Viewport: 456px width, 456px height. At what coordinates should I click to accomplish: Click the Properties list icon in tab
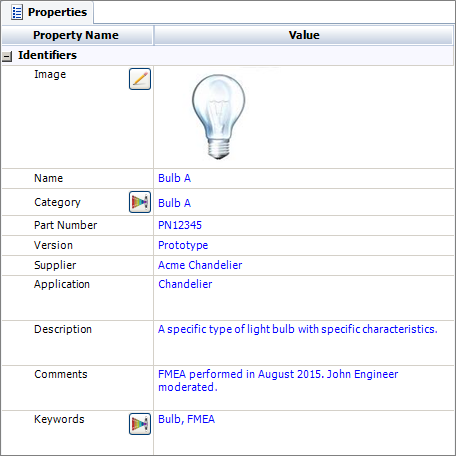click(17, 13)
